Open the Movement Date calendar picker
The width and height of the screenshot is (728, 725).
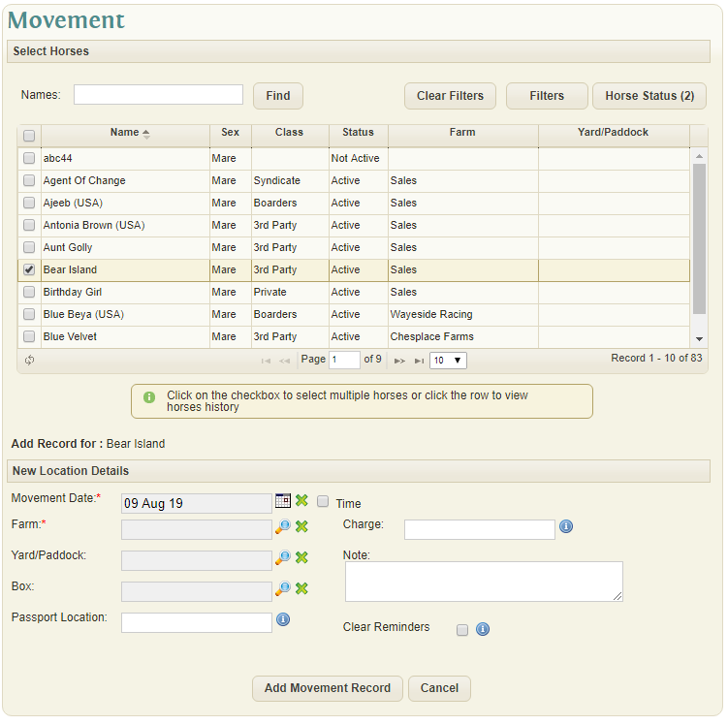(283, 501)
